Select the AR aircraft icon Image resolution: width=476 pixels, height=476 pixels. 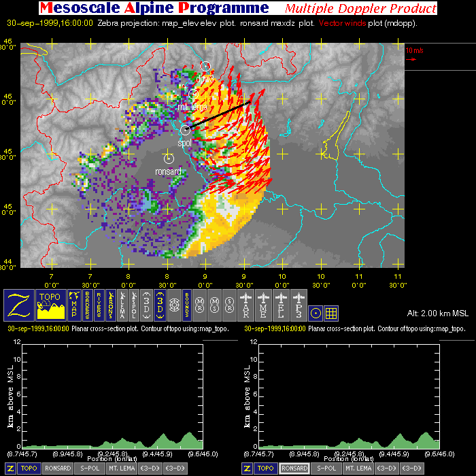coord(245,305)
